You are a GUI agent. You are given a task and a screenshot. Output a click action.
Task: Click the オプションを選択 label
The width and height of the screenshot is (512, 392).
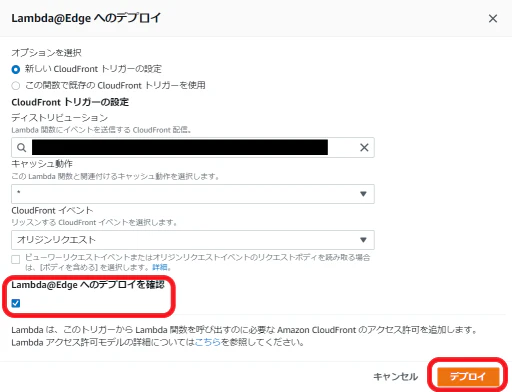coord(46,53)
